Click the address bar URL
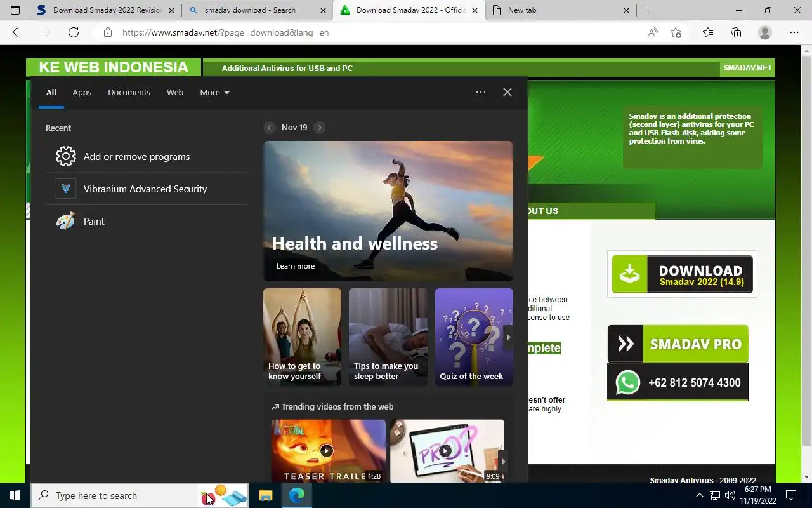The height and width of the screenshot is (508, 812). (225, 32)
